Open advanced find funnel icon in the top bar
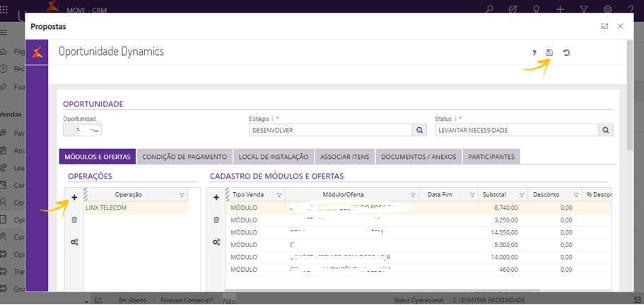Viewport: 644px width, 305px height. point(583,8)
